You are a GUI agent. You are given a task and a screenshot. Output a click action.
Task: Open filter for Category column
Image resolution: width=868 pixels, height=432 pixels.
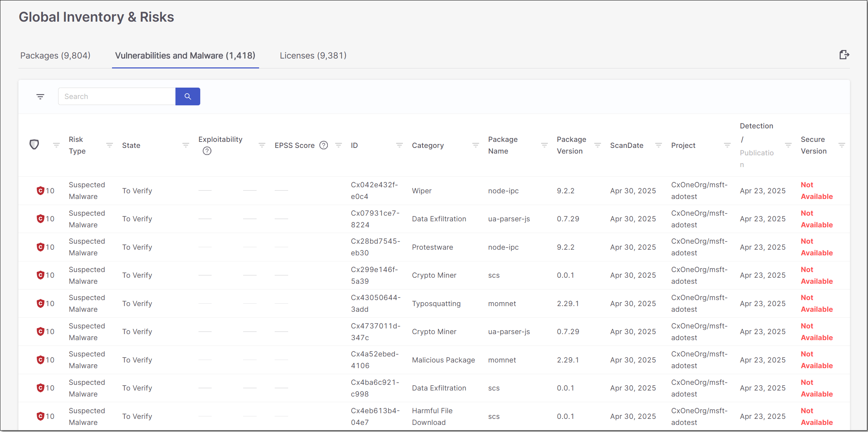(476, 145)
